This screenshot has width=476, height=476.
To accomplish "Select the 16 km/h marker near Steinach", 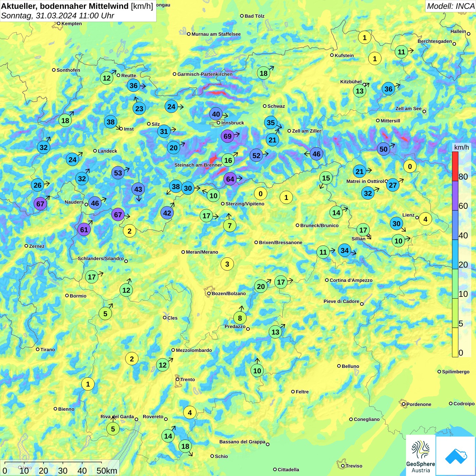I will point(228,160).
